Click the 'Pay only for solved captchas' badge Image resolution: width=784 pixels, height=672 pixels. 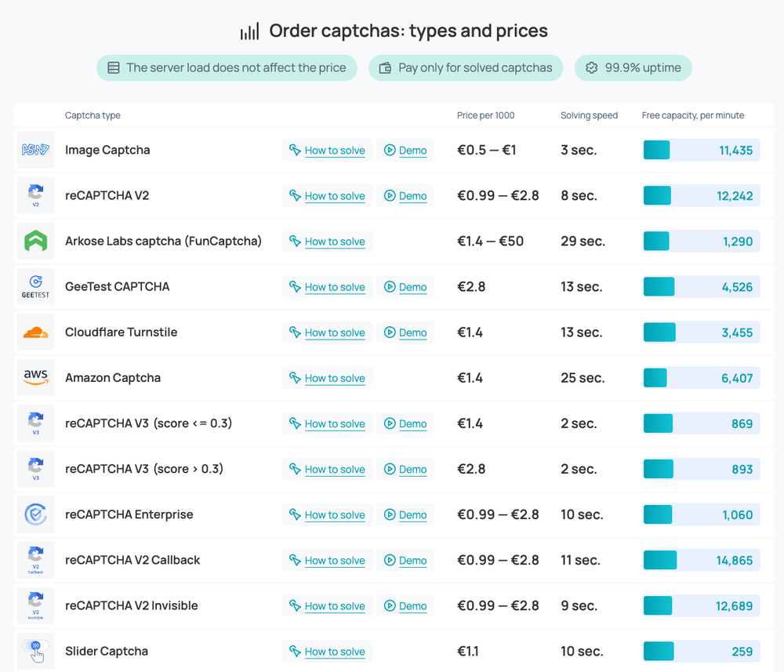pos(466,67)
